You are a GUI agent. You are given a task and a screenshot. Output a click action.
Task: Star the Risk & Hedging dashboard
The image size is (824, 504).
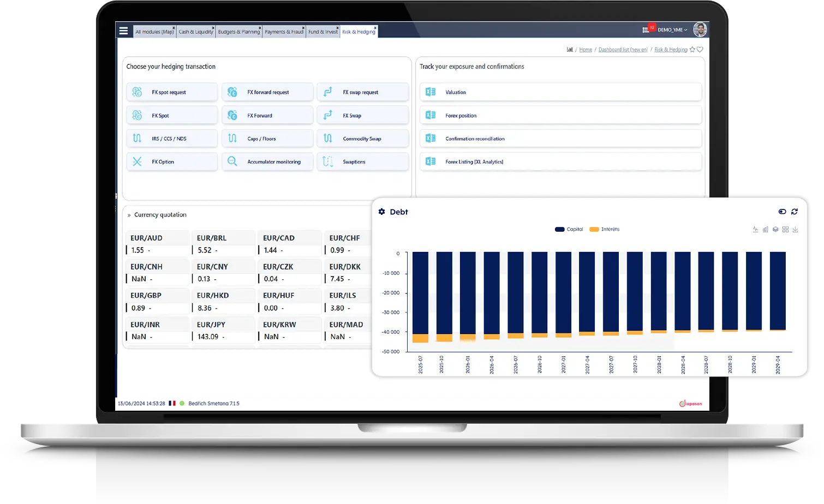click(x=692, y=50)
